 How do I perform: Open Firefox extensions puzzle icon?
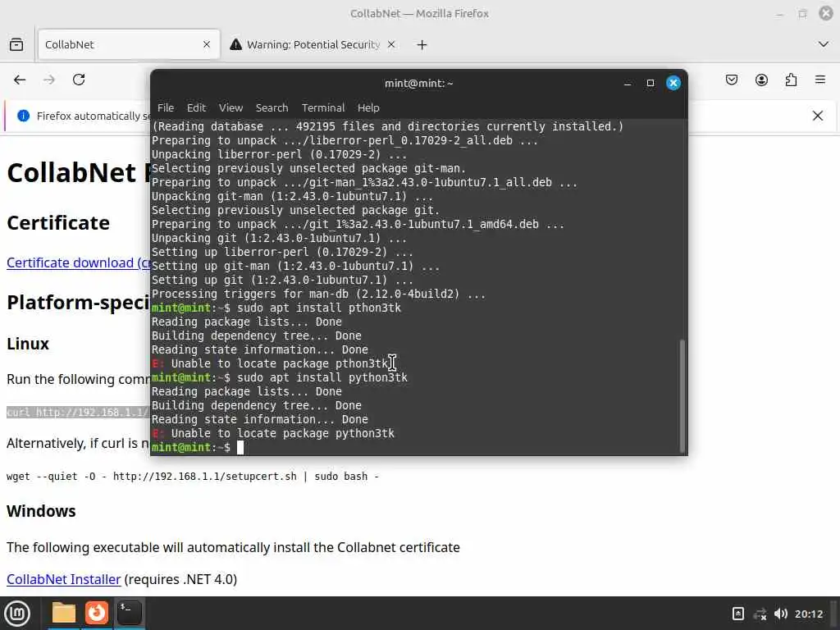click(791, 80)
